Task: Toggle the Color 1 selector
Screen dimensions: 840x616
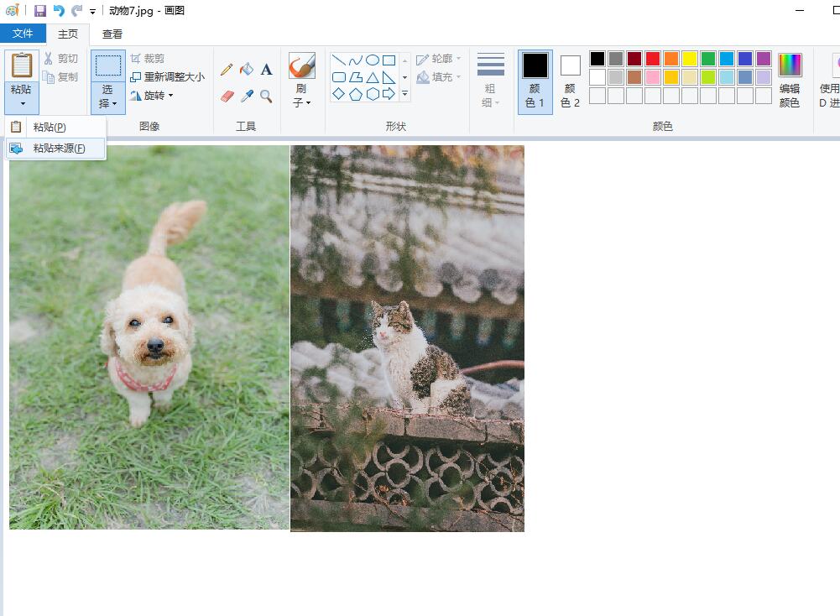Action: (535, 81)
